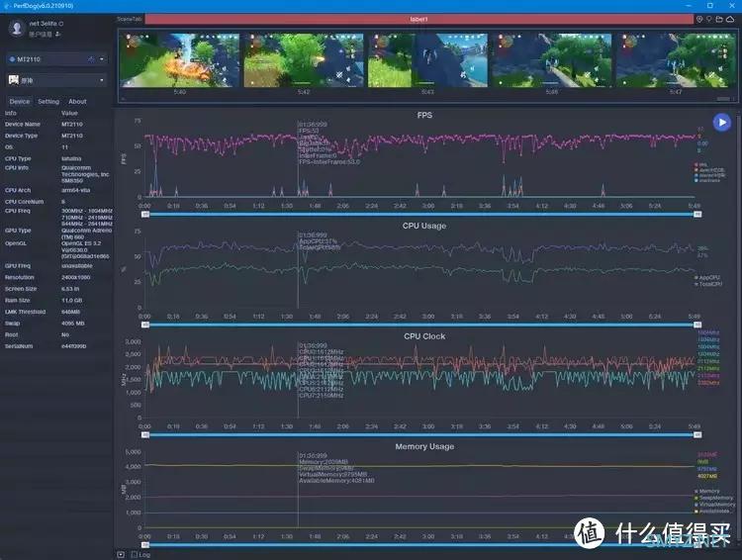This screenshot has width=742, height=560.
Task: Toggle TotalCPU series in CPU Usage legend
Action: pyautogui.click(x=708, y=284)
